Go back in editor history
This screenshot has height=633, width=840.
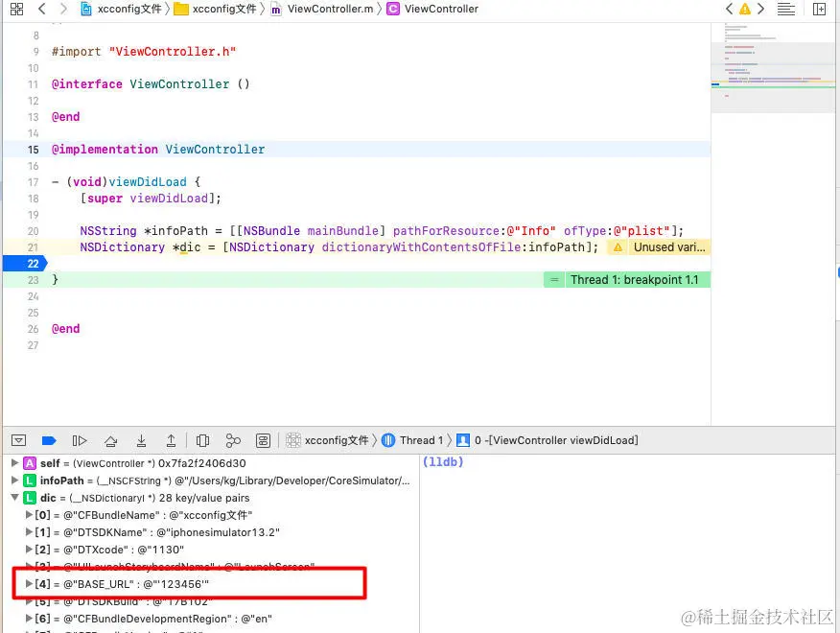click(42, 9)
